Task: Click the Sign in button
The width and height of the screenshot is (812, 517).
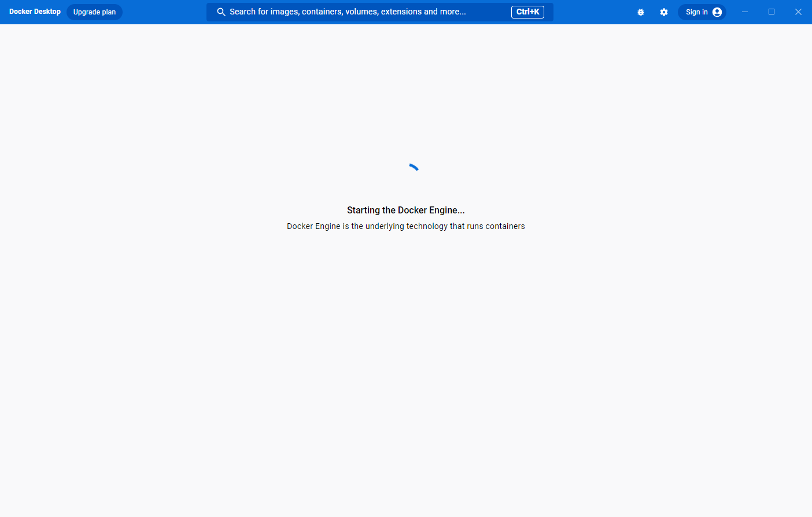Action: [x=702, y=12]
